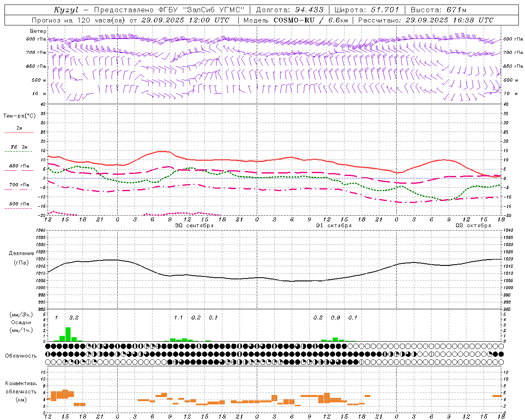Click "500 гПа" in the temperature legend
This screenshot has width=525, height=420.
(19, 204)
